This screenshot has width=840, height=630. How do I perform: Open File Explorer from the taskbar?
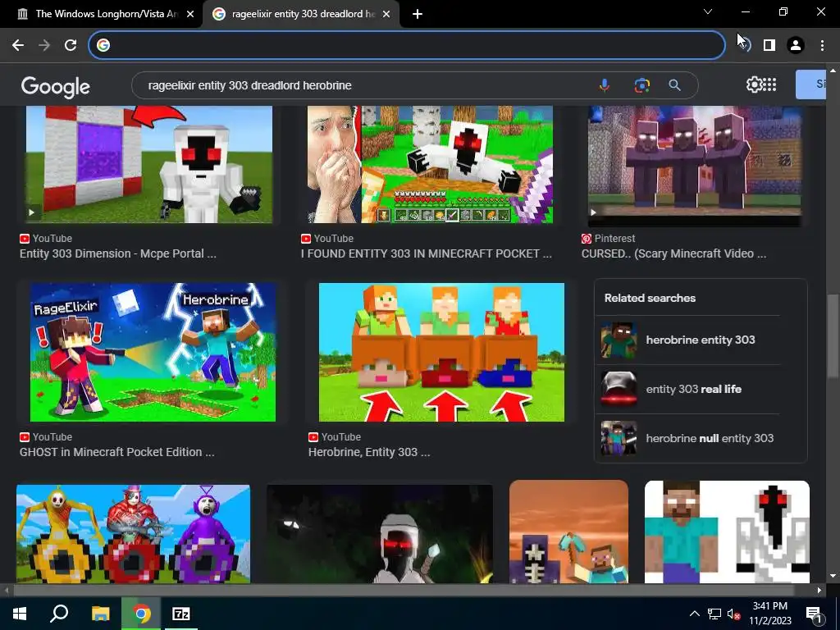100,614
